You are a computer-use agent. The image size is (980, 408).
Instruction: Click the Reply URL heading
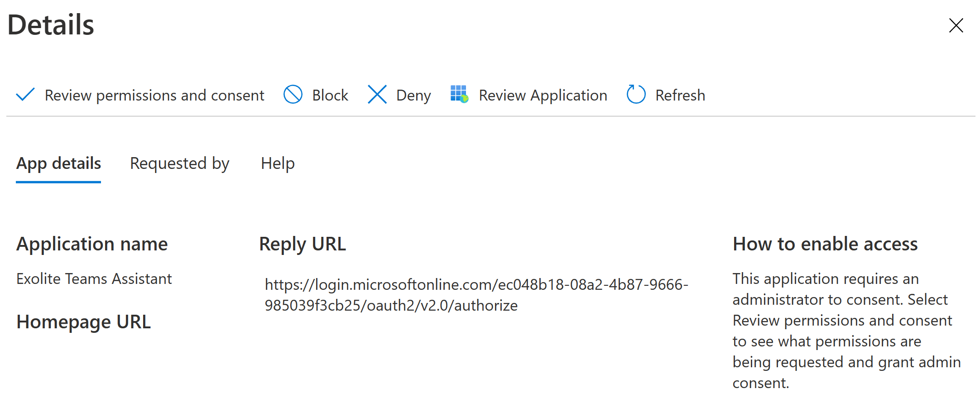[x=302, y=244]
